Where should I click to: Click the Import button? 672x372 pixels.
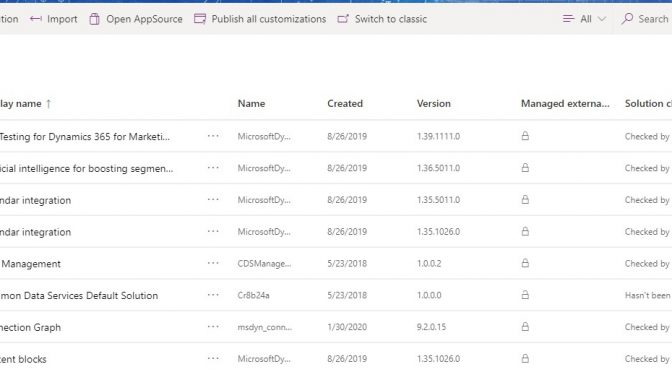(x=54, y=19)
